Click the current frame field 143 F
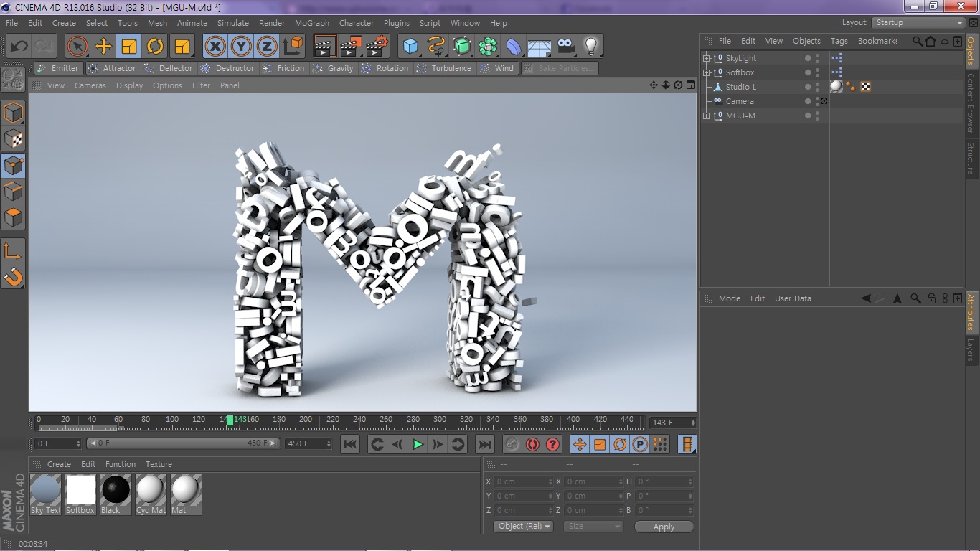Viewport: 980px width, 551px height. (672, 423)
